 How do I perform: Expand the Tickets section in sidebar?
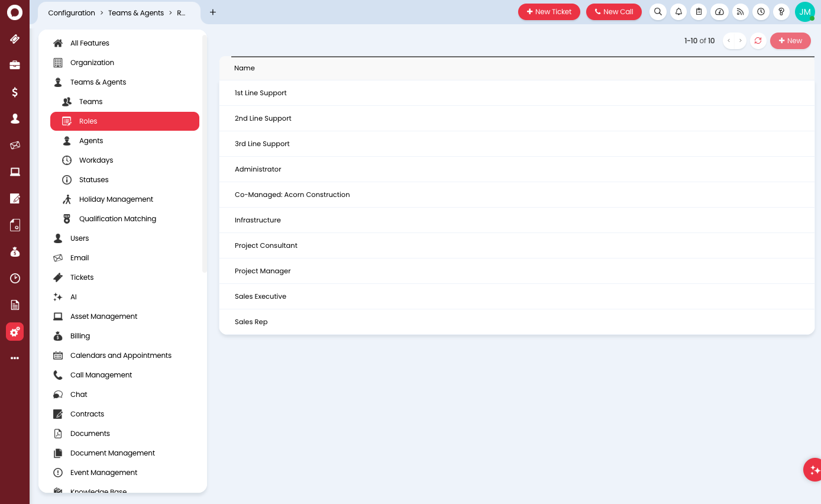pyautogui.click(x=125, y=277)
